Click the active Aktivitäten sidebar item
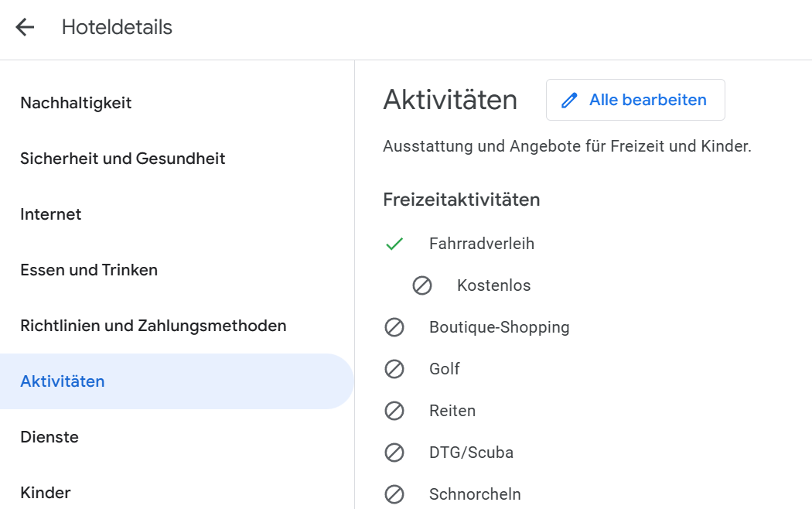Viewport: 812px width, 509px height. pyautogui.click(x=63, y=381)
